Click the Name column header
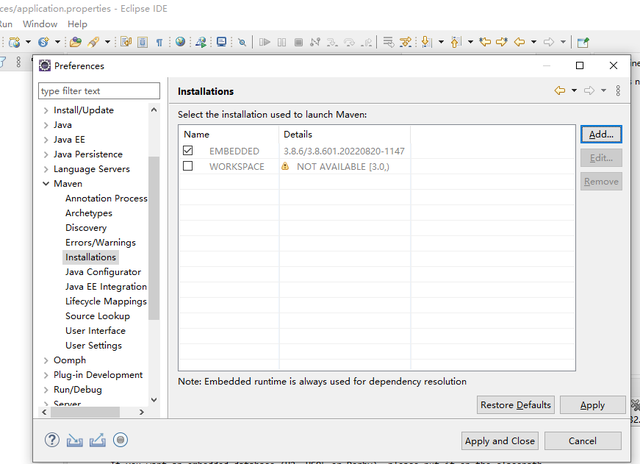The width and height of the screenshot is (640, 464). pyautogui.click(x=229, y=134)
